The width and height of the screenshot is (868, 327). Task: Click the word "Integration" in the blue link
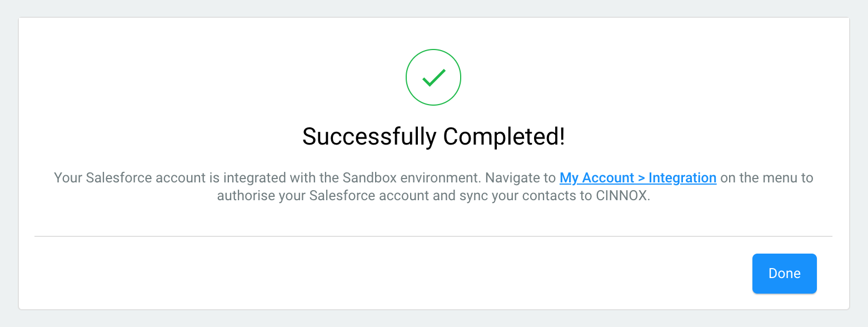pyautogui.click(x=682, y=178)
